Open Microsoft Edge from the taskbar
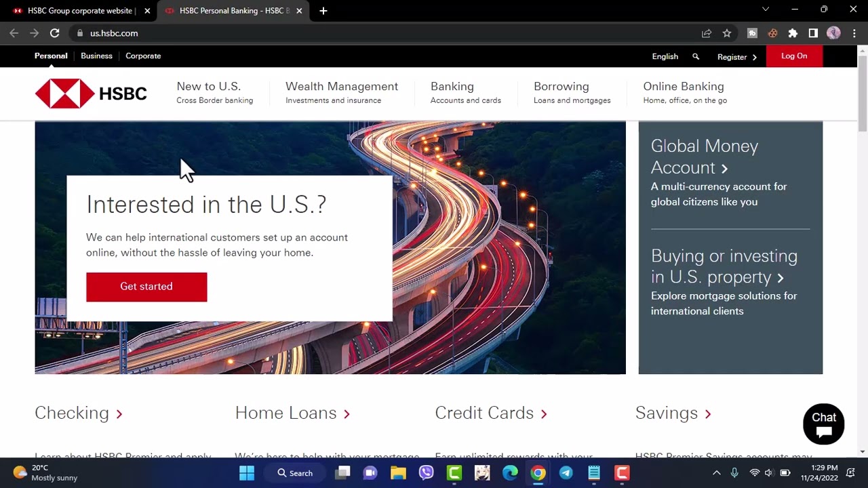868x488 pixels. click(x=510, y=473)
